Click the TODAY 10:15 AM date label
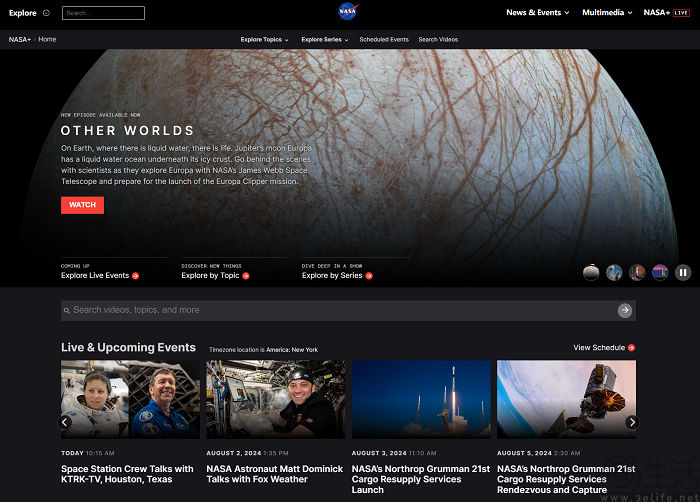Image resolution: width=700 pixels, height=502 pixels. pyautogui.click(x=88, y=453)
